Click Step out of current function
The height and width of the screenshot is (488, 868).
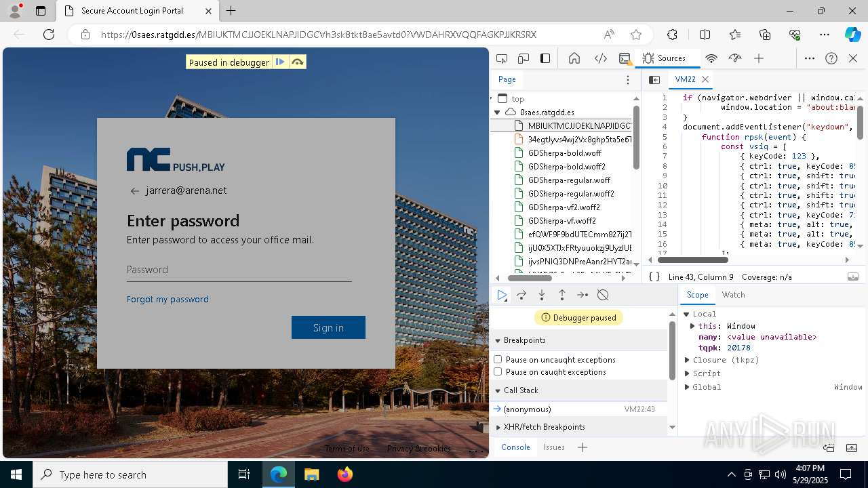(x=562, y=295)
